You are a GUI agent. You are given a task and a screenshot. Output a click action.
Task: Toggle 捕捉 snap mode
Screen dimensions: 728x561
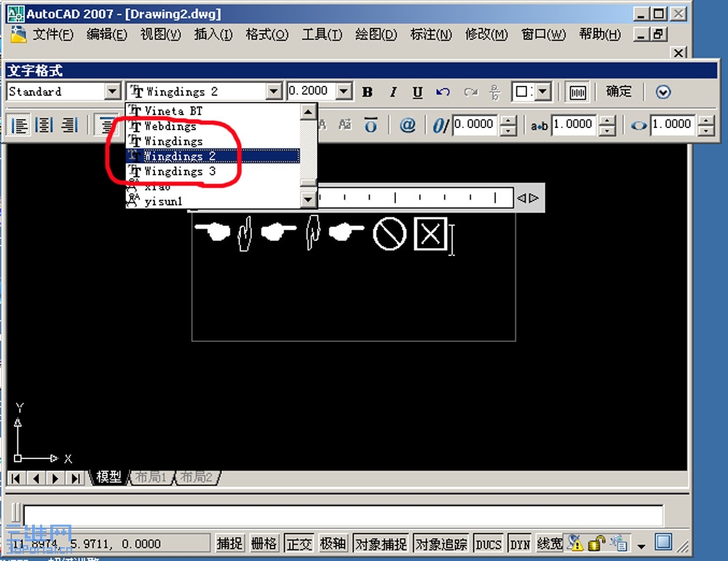click(229, 544)
